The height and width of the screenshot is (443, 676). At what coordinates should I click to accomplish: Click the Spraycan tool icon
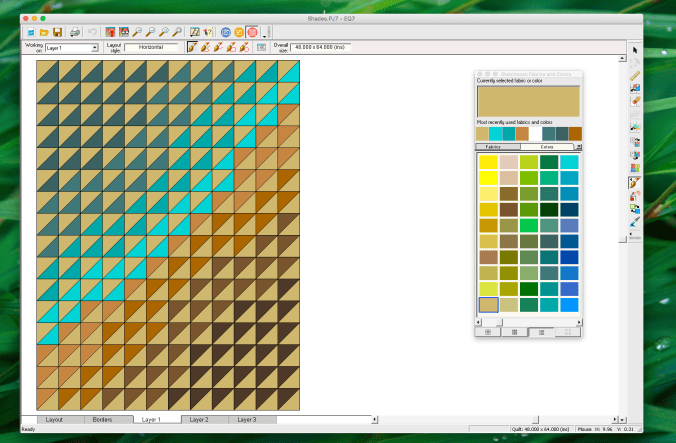point(635,196)
